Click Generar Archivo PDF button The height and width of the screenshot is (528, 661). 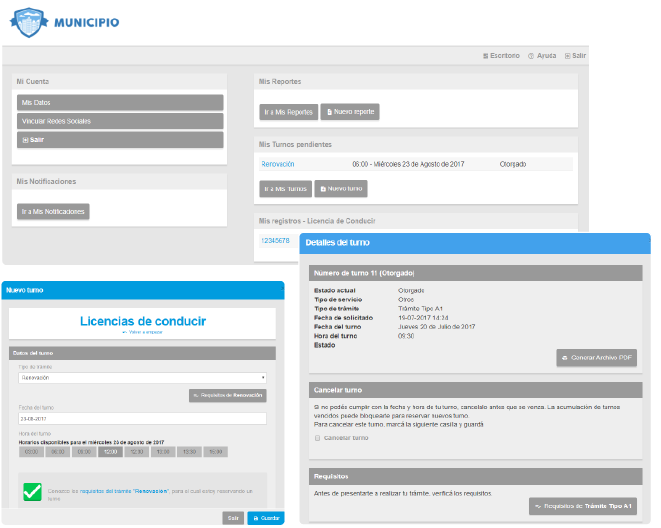(596, 358)
